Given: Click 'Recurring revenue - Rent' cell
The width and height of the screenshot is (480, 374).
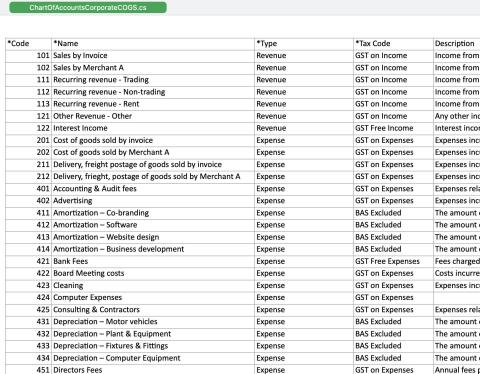Looking at the screenshot, I should 153,104.
